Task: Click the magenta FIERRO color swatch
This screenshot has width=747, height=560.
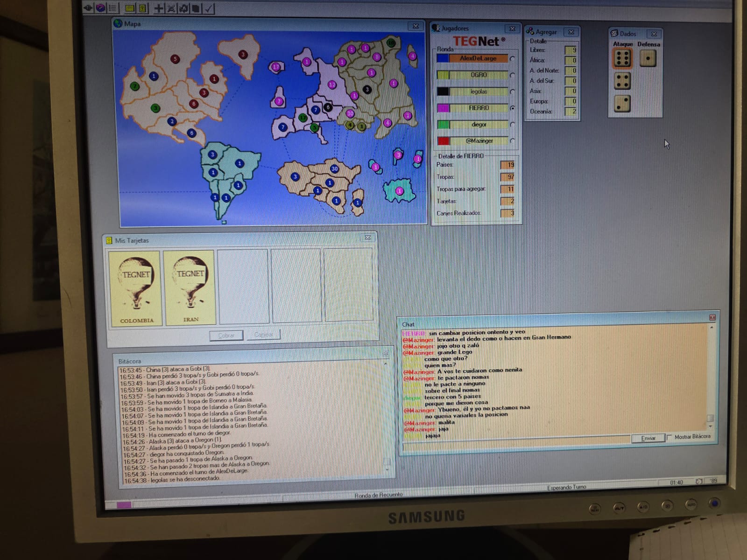Action: point(443,108)
